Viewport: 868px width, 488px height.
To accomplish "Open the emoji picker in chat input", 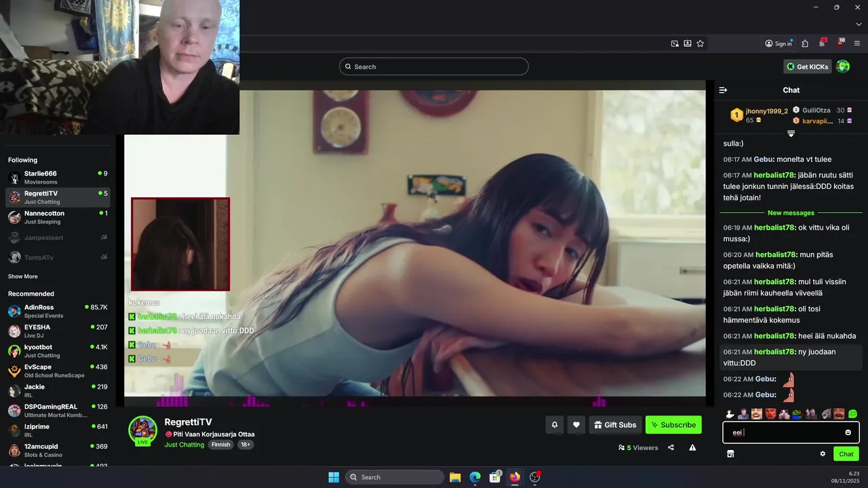I will coord(848,432).
